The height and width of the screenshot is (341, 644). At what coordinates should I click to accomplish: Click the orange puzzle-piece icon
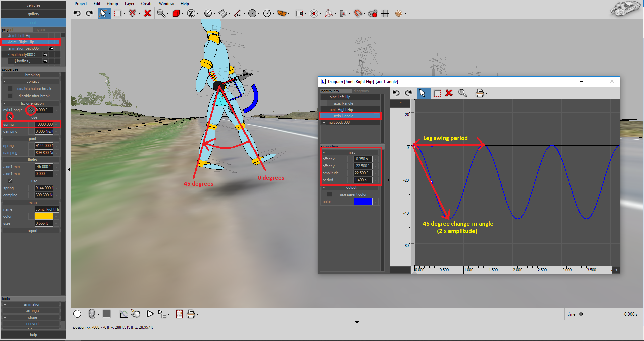(282, 13)
